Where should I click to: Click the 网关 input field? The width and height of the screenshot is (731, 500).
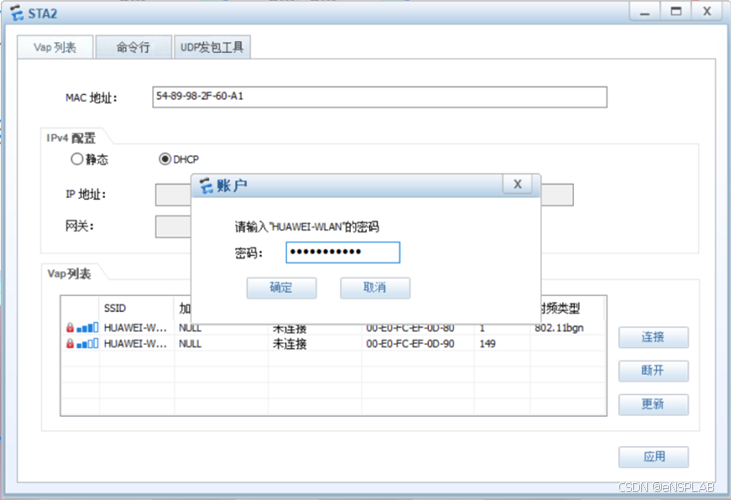click(x=173, y=226)
